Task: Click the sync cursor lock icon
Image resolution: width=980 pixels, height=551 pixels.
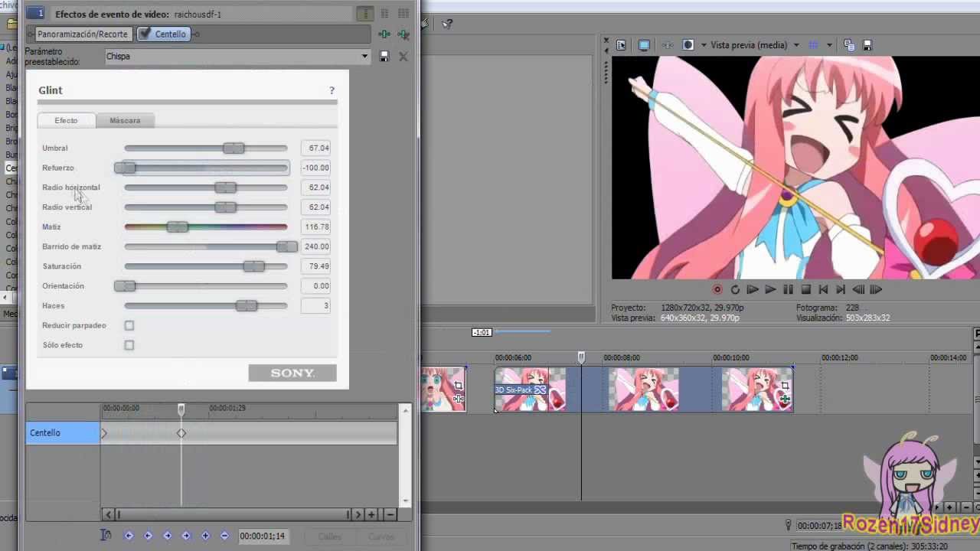Action: pos(106,536)
